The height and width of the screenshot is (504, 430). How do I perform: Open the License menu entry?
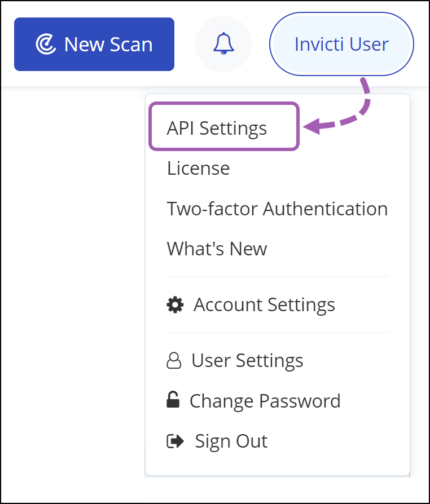pos(198,168)
